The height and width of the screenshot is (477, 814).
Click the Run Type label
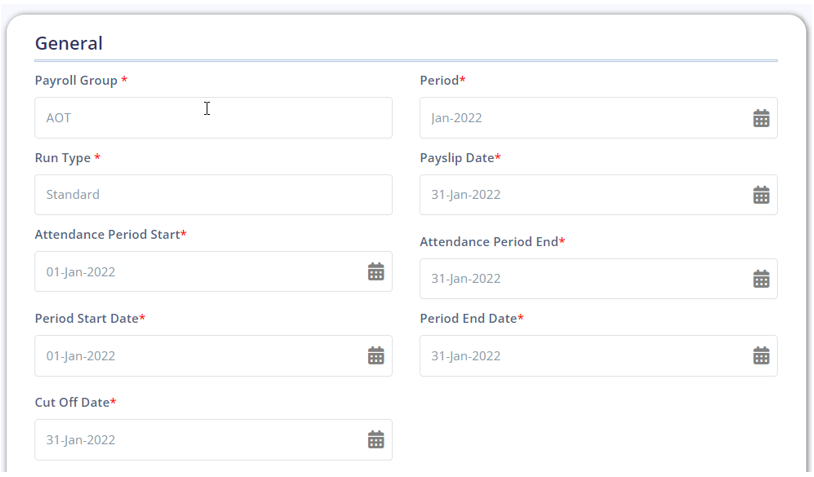[x=63, y=158]
